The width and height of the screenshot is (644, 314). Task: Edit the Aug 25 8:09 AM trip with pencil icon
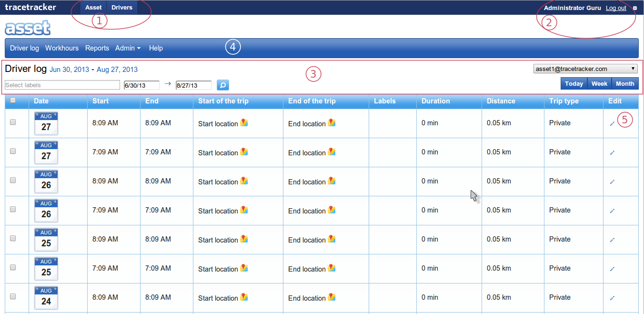coord(613,240)
